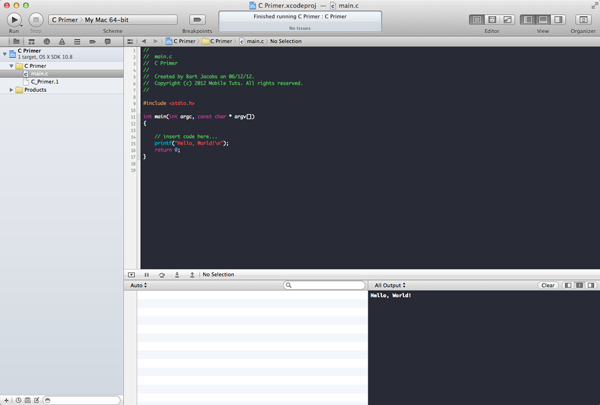Open the Organizer window

(x=583, y=20)
